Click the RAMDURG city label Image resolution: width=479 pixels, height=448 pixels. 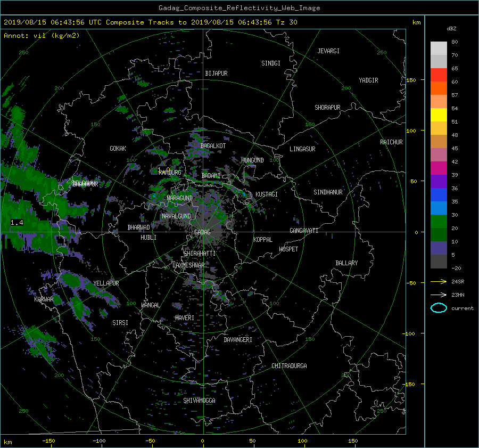point(170,173)
